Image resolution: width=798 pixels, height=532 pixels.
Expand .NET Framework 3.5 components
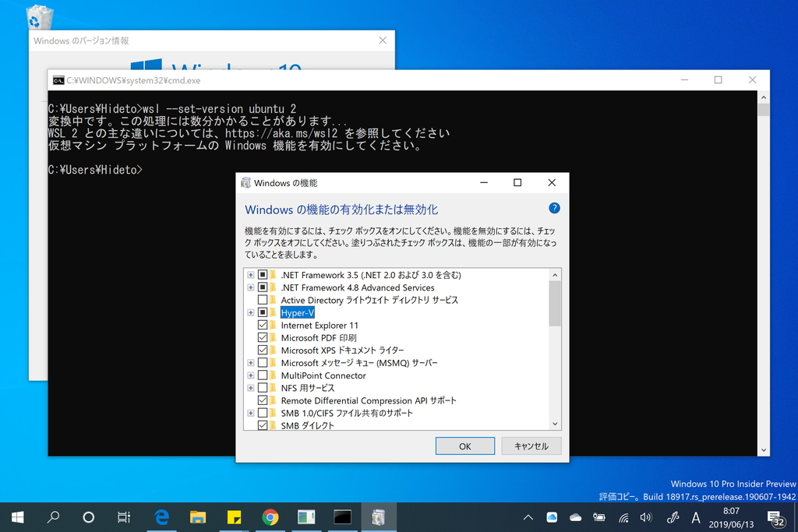(x=250, y=275)
